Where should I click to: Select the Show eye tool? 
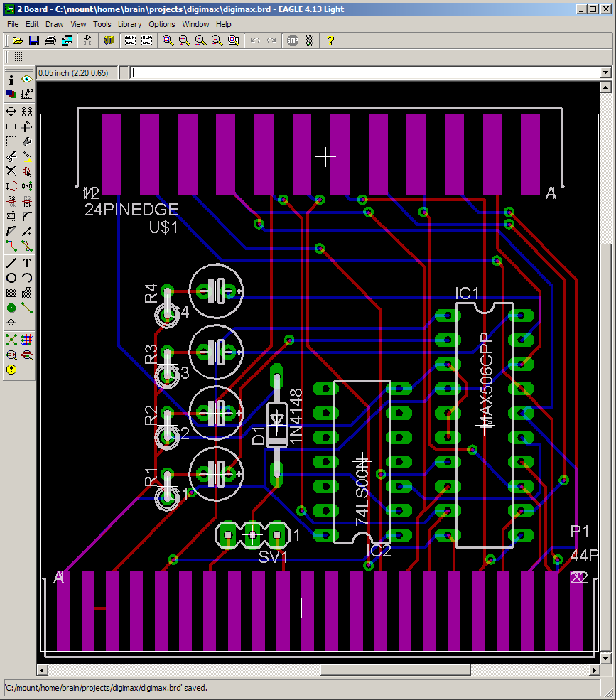(27, 80)
